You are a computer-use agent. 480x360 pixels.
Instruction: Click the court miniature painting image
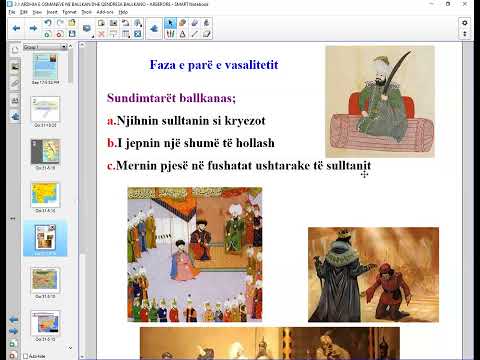pyautogui.click(x=195, y=254)
